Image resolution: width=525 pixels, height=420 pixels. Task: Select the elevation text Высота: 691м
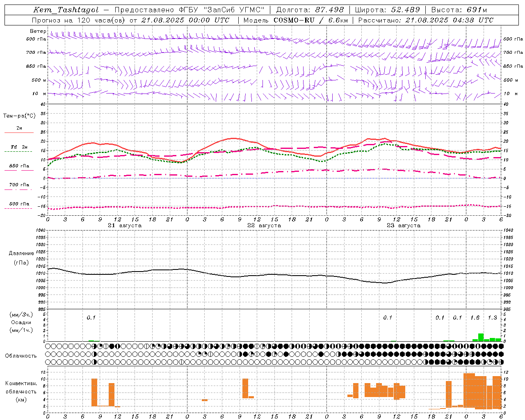459,10
